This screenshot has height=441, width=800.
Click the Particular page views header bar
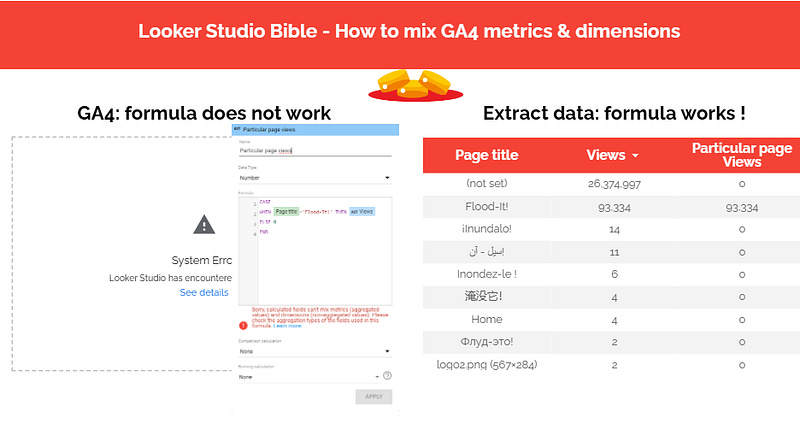[315, 130]
